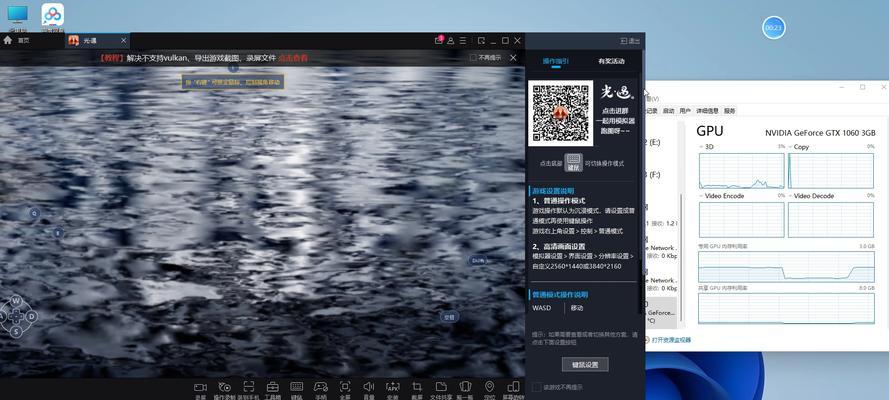Open 服务 tab in Task Manager
The height and width of the screenshot is (400, 889).
(x=730, y=111)
